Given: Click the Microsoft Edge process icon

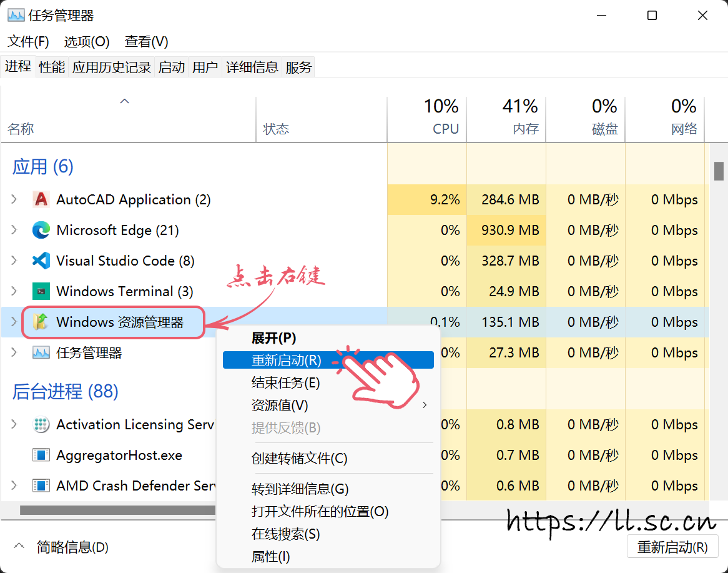Looking at the screenshot, I should (x=41, y=230).
